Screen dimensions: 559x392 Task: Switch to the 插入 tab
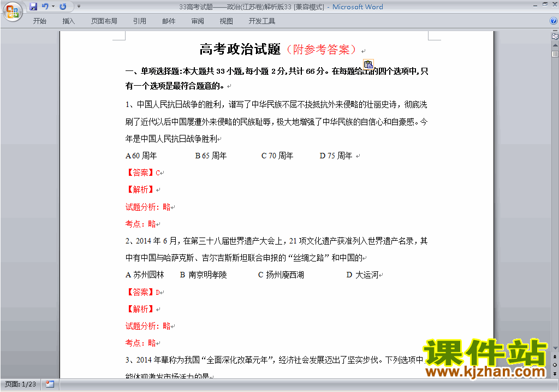(68, 21)
